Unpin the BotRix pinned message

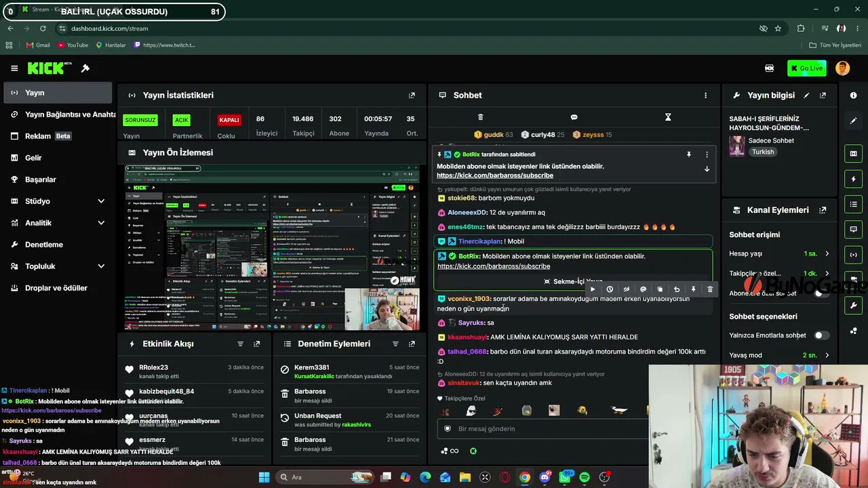pyautogui.click(x=689, y=155)
